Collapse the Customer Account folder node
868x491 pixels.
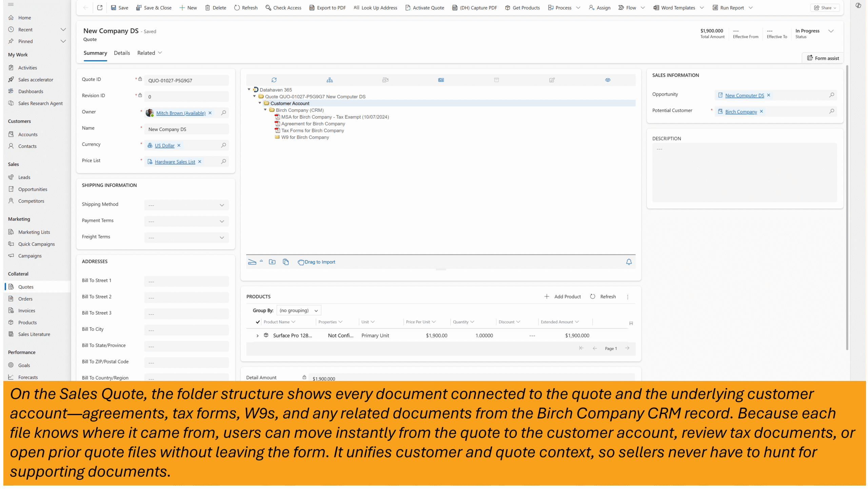point(260,103)
